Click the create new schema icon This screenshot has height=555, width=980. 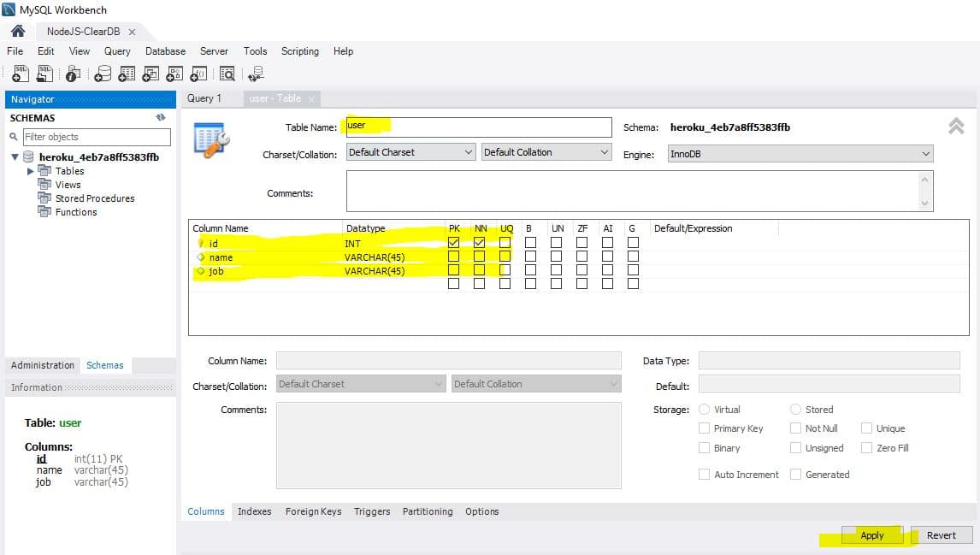point(103,74)
